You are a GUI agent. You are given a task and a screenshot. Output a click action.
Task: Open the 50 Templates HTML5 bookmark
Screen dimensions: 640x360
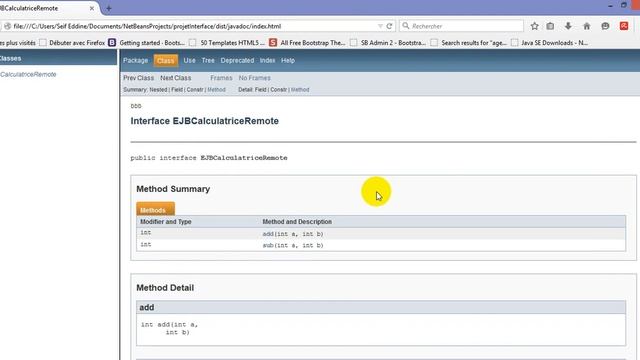coord(227,42)
